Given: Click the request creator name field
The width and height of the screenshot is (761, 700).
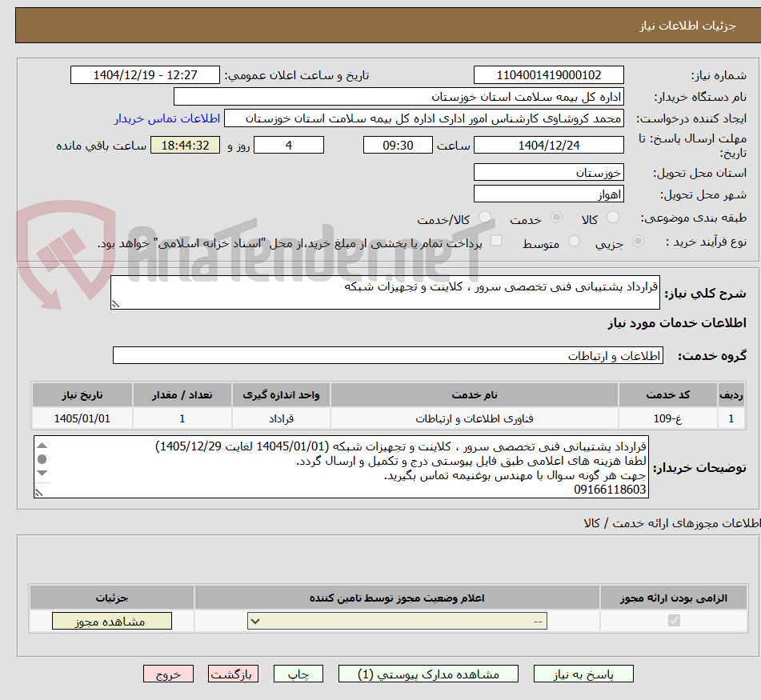Looking at the screenshot, I should click(x=423, y=119).
